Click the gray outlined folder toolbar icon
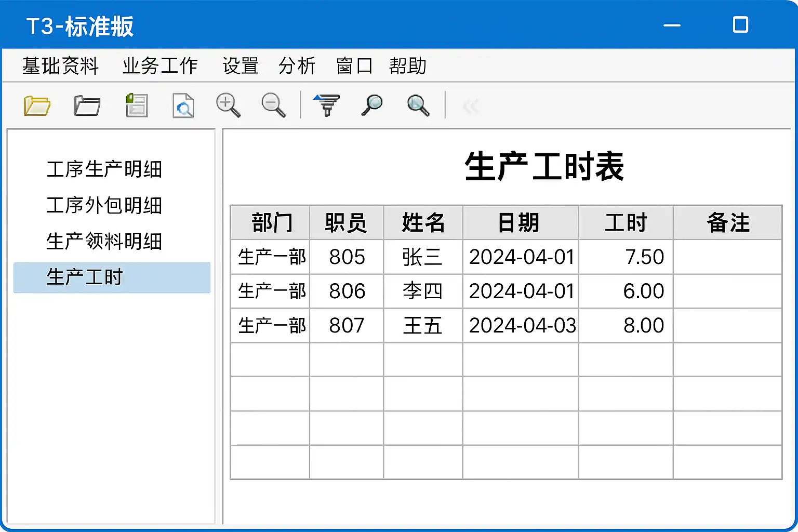798x532 pixels. point(87,105)
